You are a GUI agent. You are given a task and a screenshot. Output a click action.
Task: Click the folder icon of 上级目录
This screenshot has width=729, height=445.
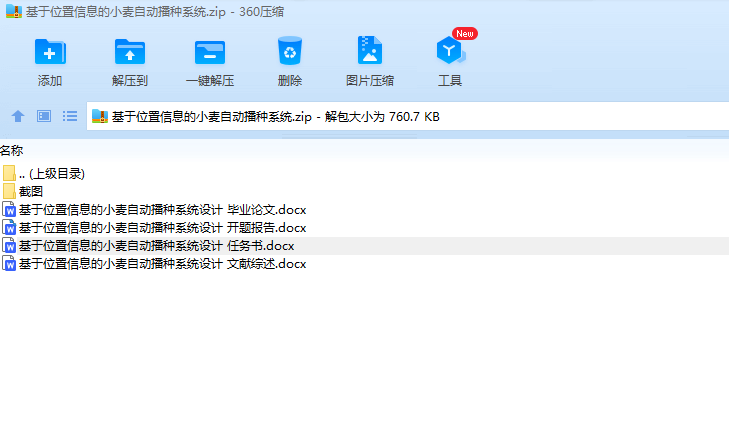9,173
